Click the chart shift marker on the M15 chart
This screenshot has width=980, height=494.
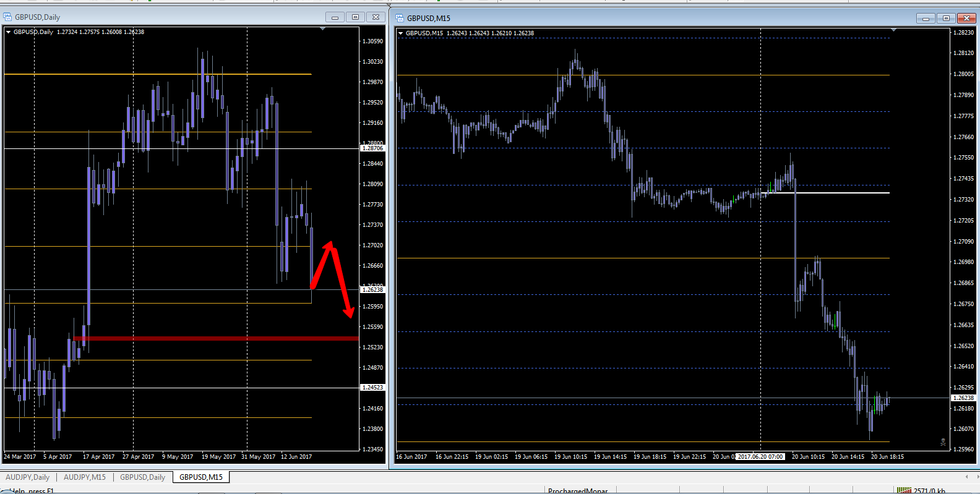tap(893, 30)
